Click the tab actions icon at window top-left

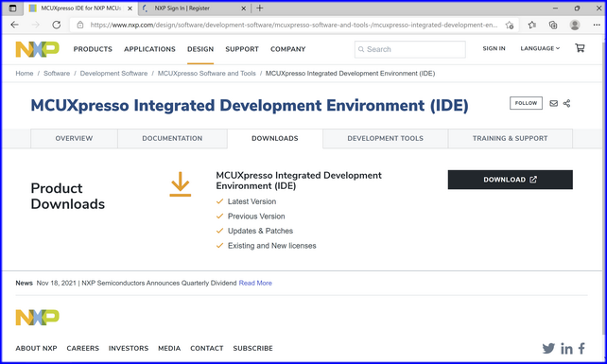(x=13, y=9)
